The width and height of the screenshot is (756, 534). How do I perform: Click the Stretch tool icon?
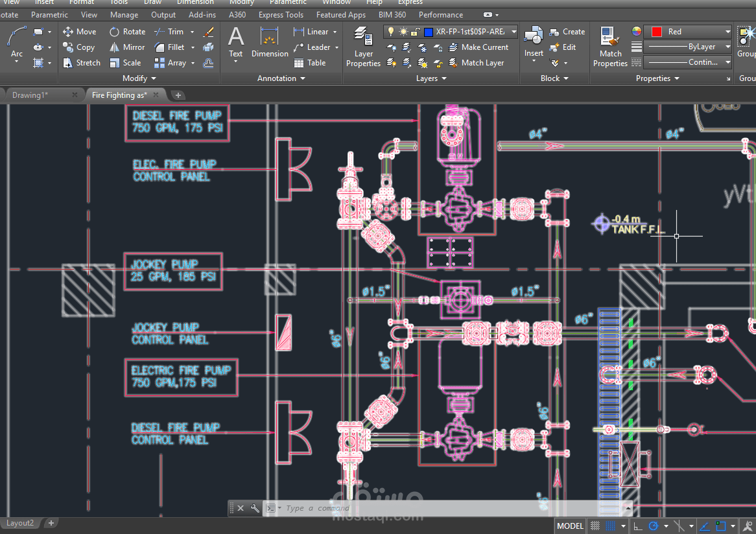pyautogui.click(x=67, y=63)
